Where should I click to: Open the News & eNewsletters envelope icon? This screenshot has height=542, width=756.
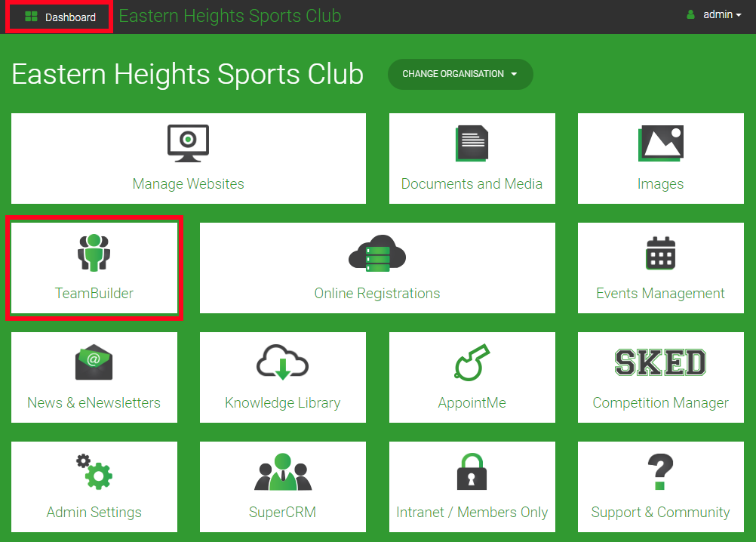(x=94, y=362)
